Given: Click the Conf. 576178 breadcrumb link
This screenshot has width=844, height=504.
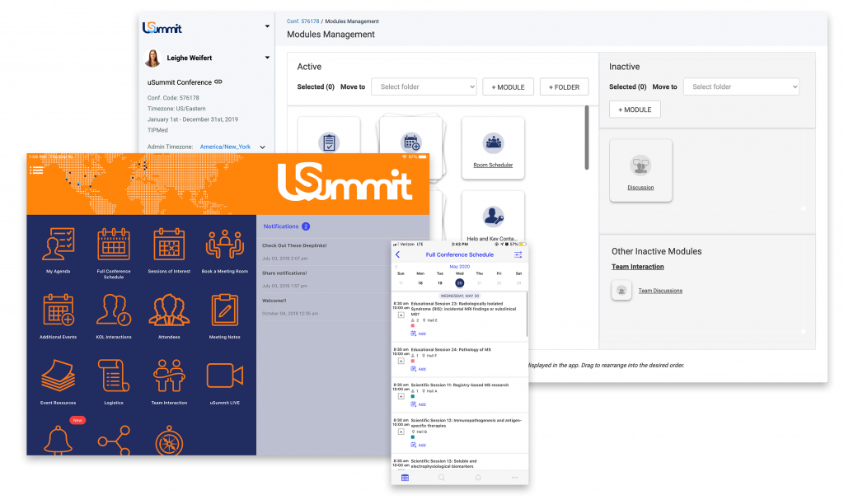Looking at the screenshot, I should coord(302,21).
